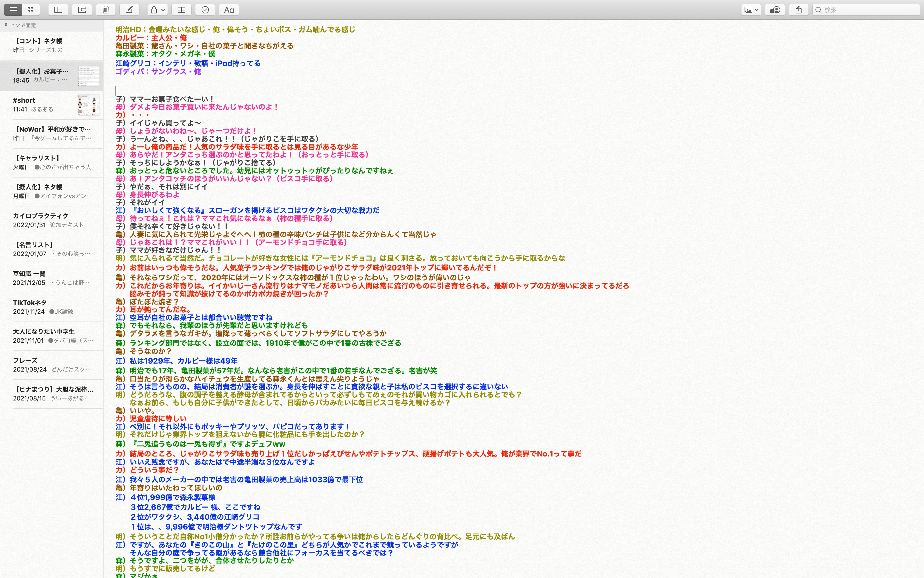Open the 豆知識 一覧 note
Screen dimensions: 924x578
coord(52,278)
